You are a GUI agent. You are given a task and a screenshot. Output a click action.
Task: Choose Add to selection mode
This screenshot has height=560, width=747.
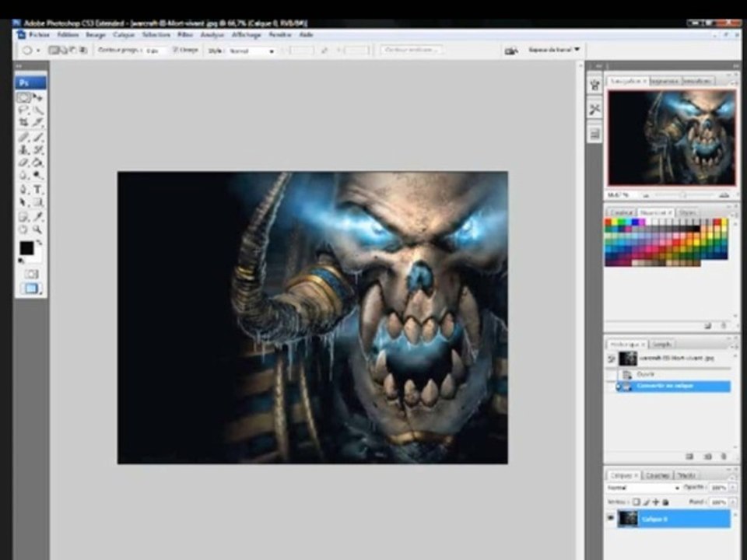click(63, 50)
